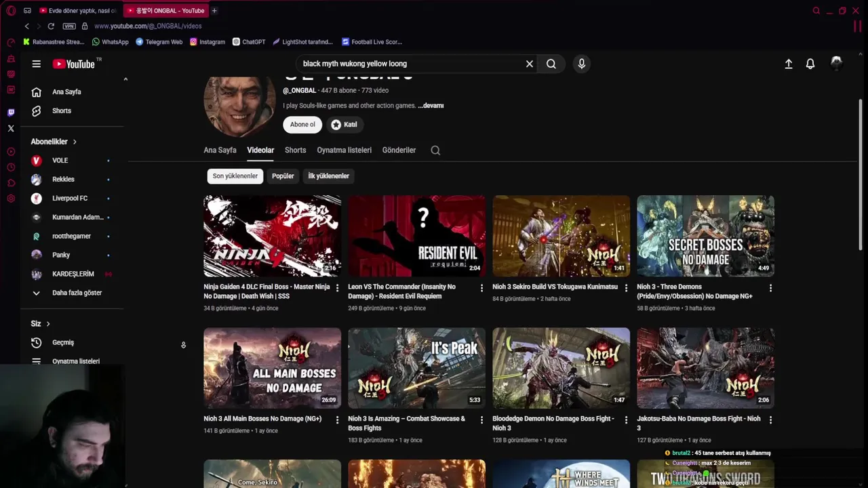Screen dimensions: 868x488
Task: Select the 'Popüler' filter chip
Action: 283,176
